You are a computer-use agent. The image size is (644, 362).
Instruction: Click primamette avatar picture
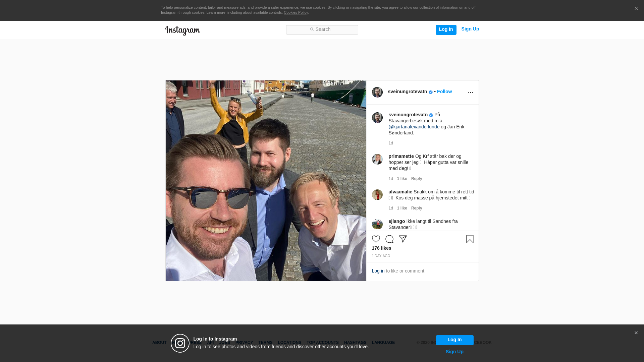[377, 159]
